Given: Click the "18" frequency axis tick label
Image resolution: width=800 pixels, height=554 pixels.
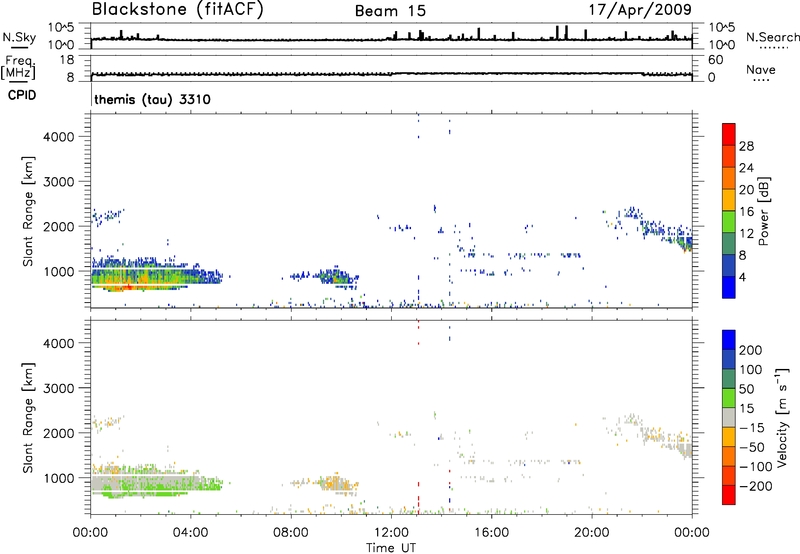Looking at the screenshot, I should tap(67, 60).
